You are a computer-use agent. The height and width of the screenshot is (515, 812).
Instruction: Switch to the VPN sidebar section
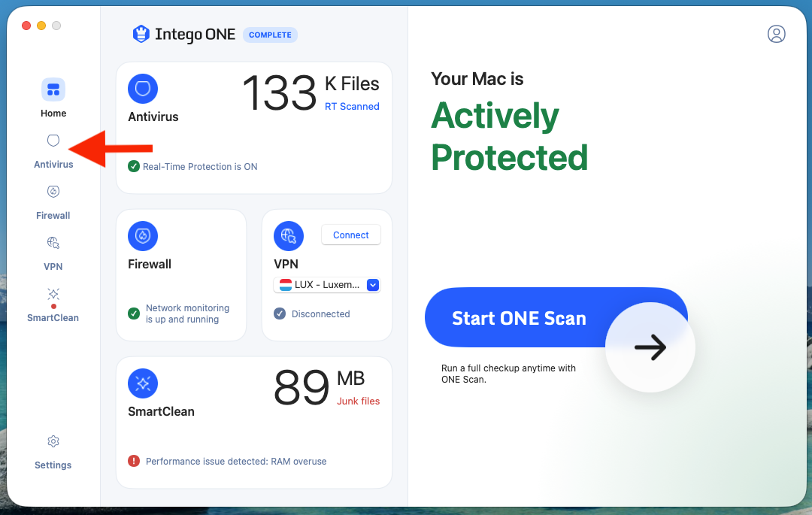pyautogui.click(x=53, y=267)
